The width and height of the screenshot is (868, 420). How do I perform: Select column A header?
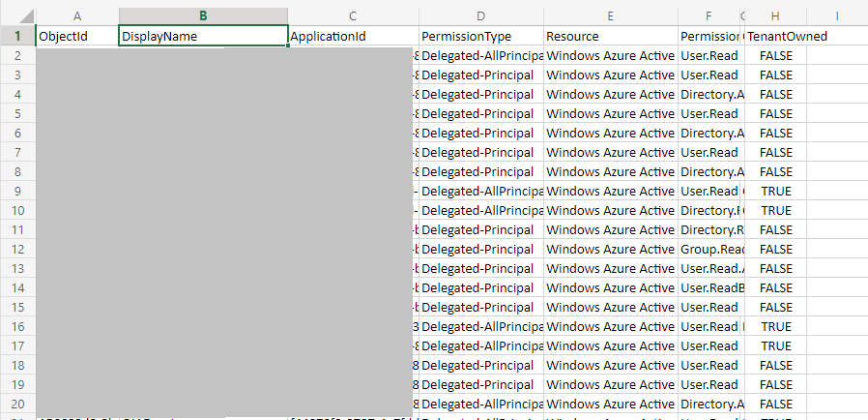pyautogui.click(x=77, y=16)
